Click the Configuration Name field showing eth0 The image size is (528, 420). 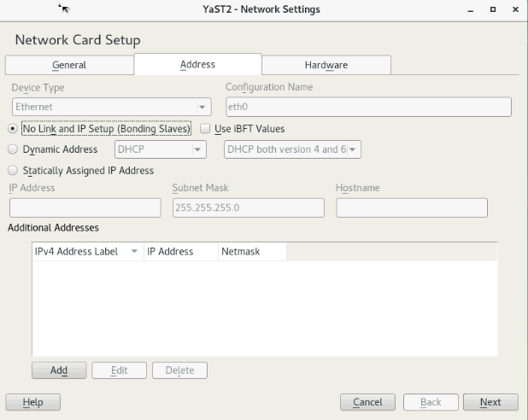click(x=369, y=107)
